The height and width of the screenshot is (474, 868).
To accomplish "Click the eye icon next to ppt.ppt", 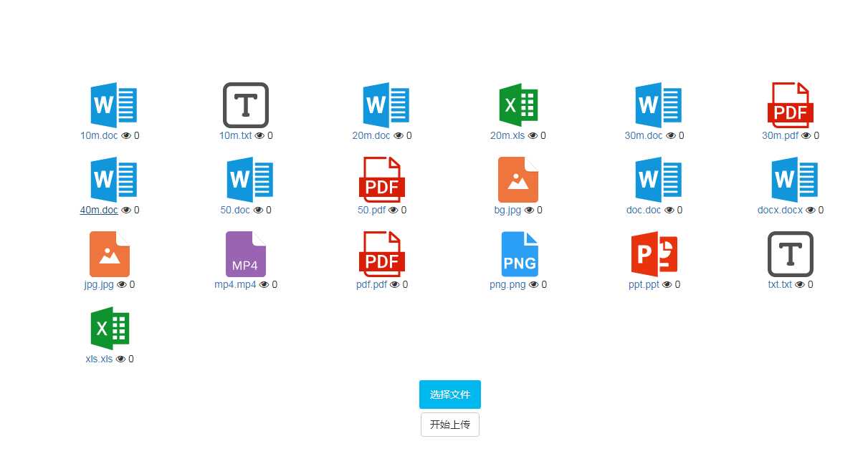I will 667,284.
